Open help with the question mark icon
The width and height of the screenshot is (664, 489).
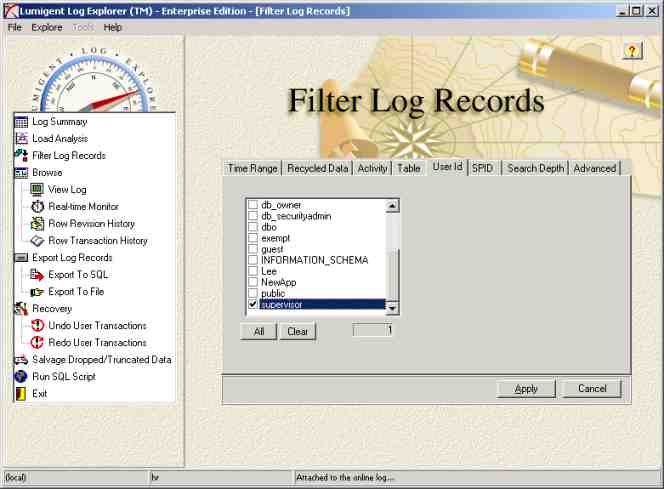632,51
